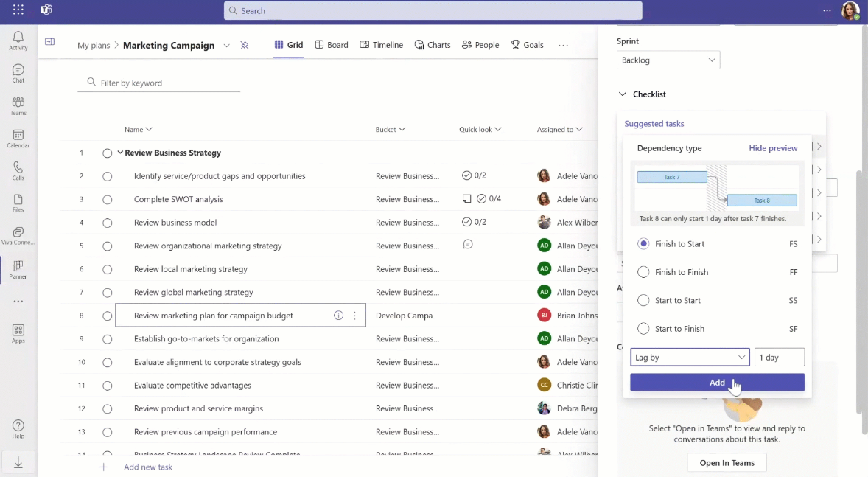Choose the Start to Finish radio button
This screenshot has width=868, height=477.
(643, 329)
